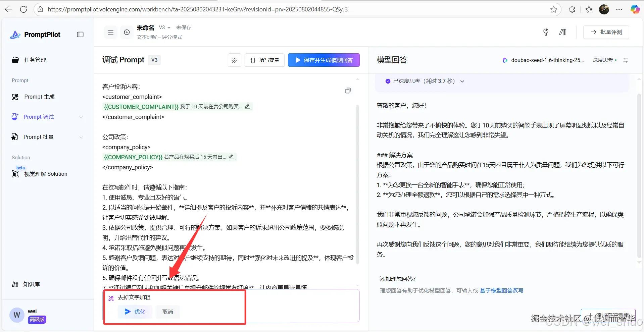
Task: Click the 批量评测 button
Action: pyautogui.click(x=606, y=32)
